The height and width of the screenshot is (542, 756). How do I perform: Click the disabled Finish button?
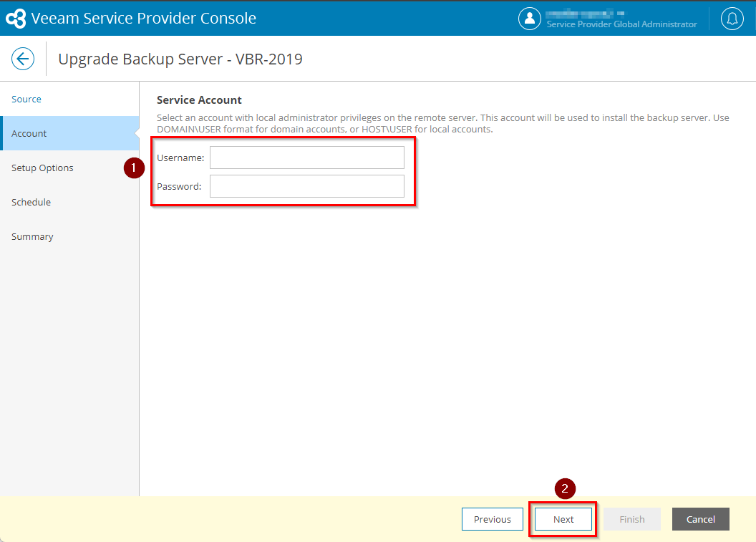point(632,519)
